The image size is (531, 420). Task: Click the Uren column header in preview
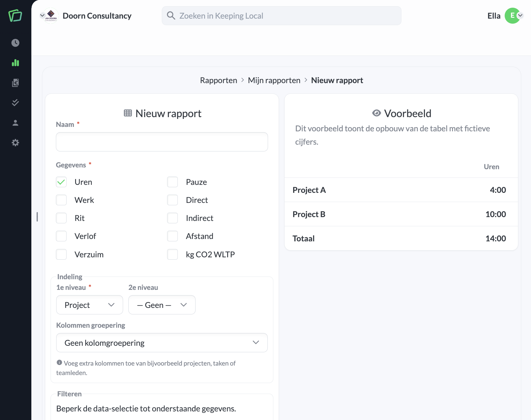tap(491, 167)
